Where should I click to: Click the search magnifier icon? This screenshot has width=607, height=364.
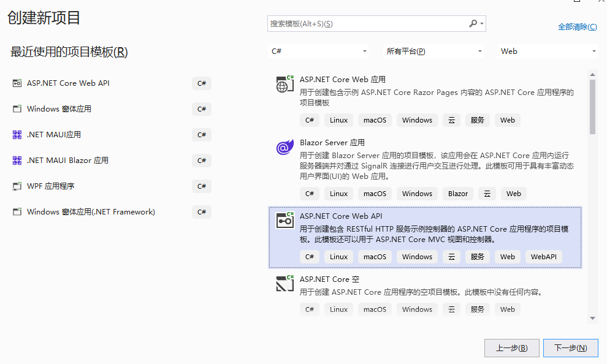473,24
